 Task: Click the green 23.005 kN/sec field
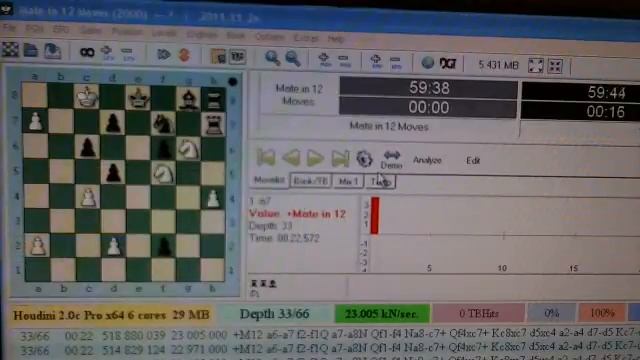pyautogui.click(x=382, y=313)
